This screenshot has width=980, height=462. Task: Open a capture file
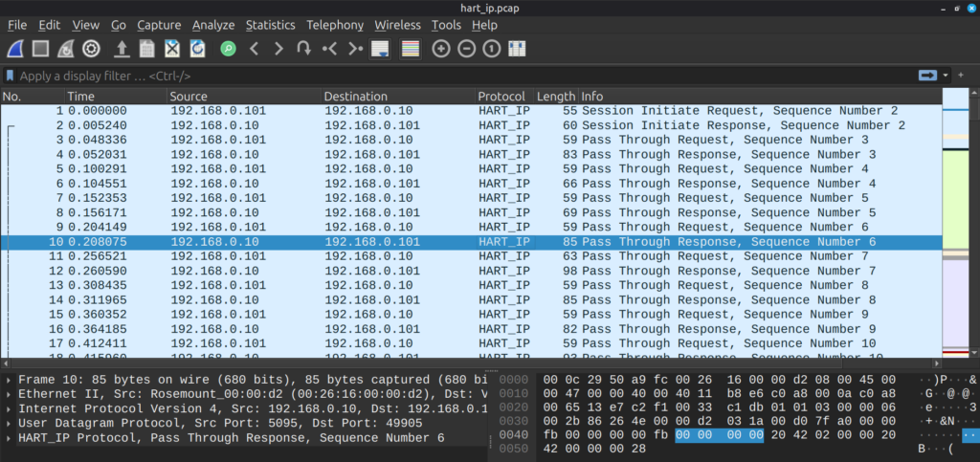(x=122, y=49)
